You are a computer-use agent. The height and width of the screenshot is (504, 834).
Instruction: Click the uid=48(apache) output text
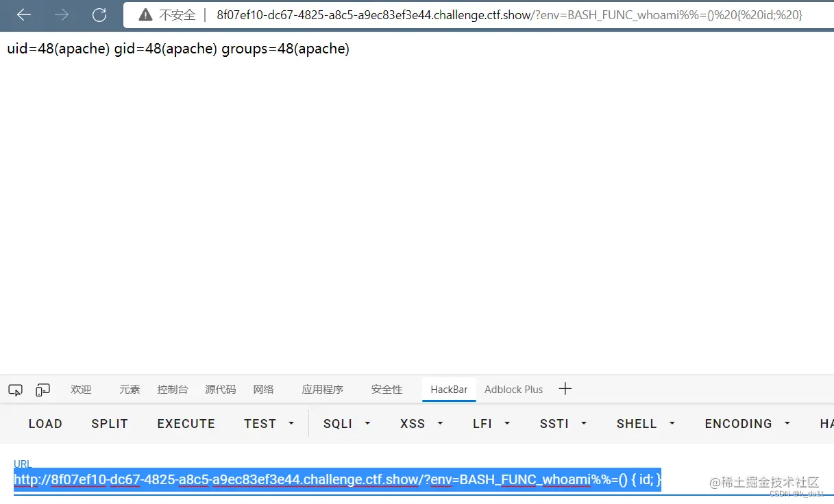tap(58, 49)
